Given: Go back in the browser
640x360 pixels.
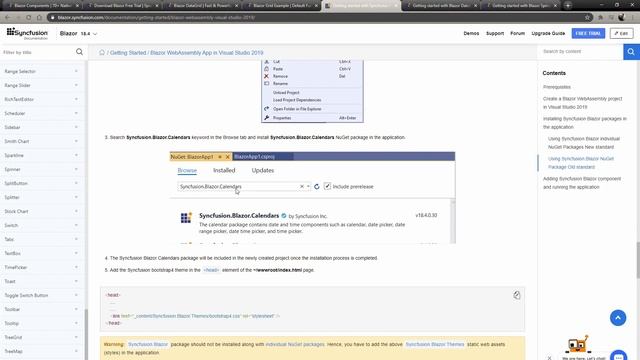Looking at the screenshot, I should pos(8,18).
